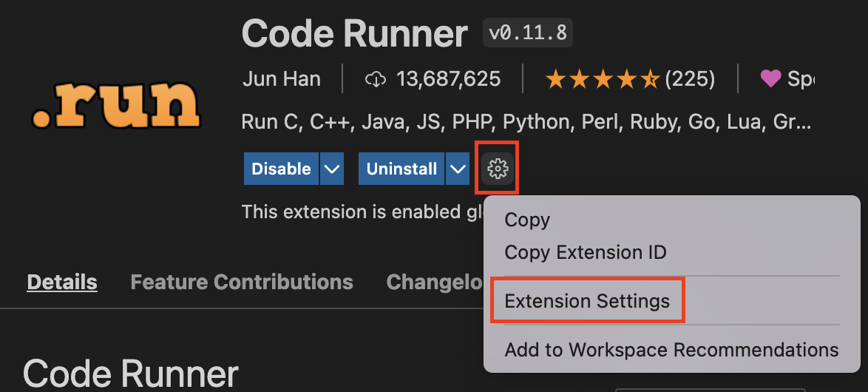Click the Code Runner .run logo
Image resolution: width=868 pixels, height=392 pixels.
tap(115, 104)
